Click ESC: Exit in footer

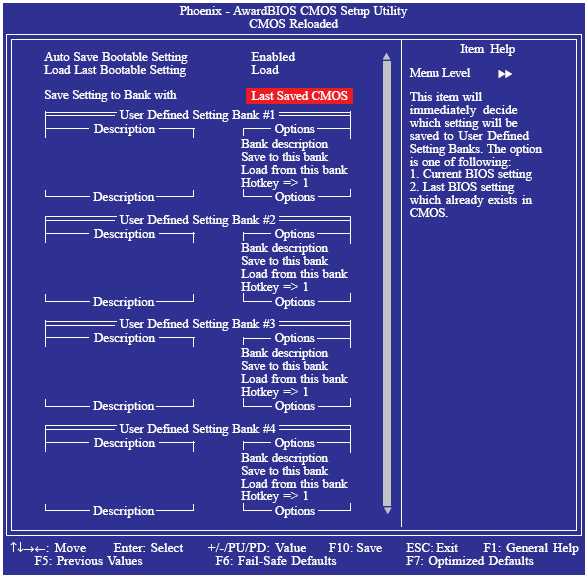432,548
